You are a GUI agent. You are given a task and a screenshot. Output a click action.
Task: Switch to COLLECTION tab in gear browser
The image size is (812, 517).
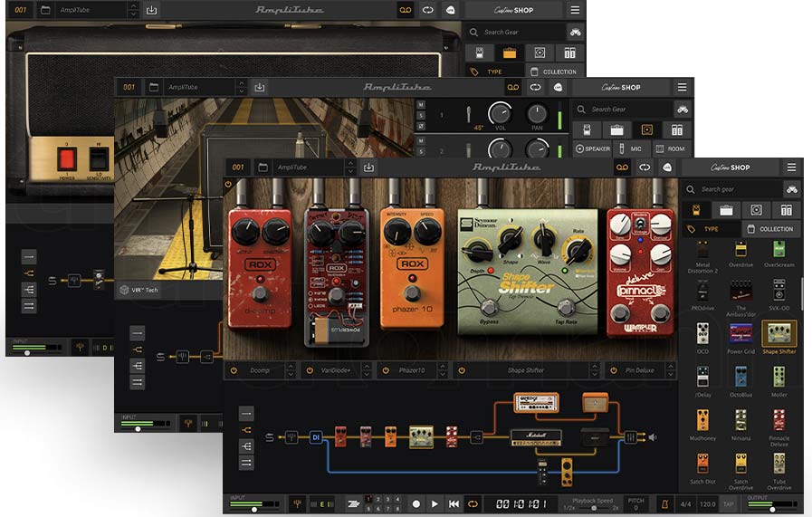tap(770, 229)
